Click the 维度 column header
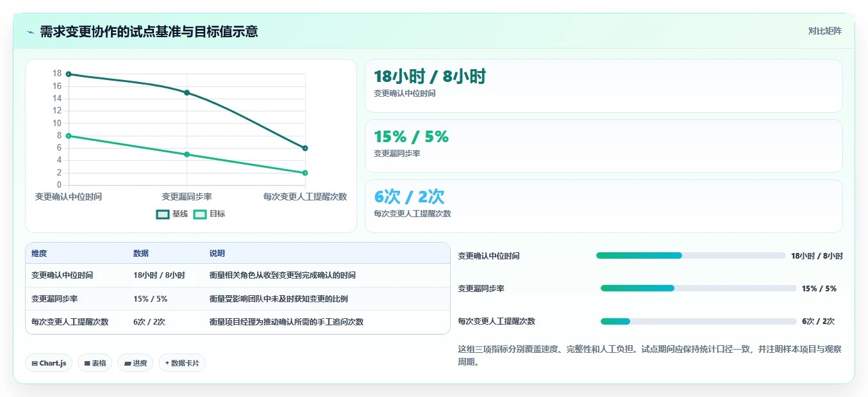Viewport: 868px width, 397px height. (x=39, y=254)
